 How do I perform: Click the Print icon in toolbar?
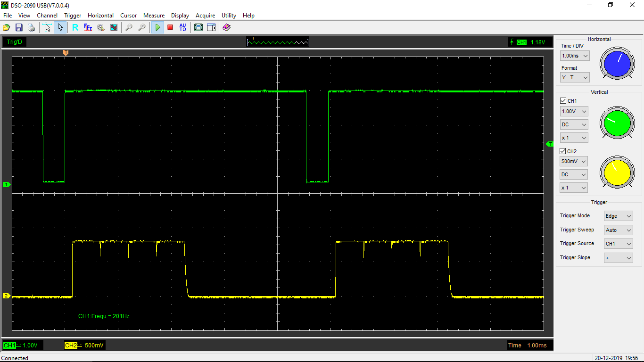31,28
